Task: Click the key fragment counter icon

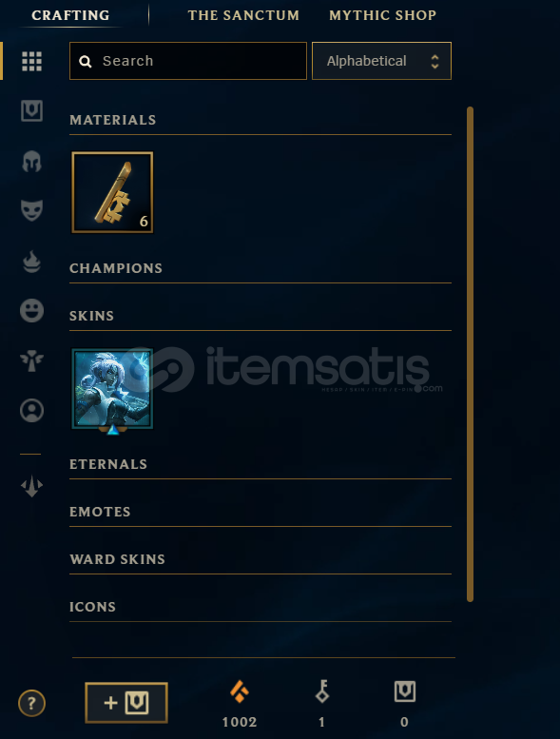Action: click(322, 691)
